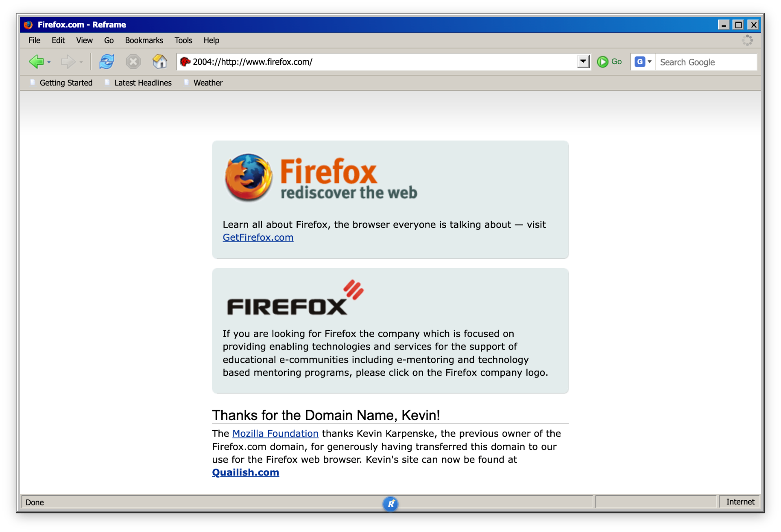Open the Latest Headlines bookmark
This screenshot has height=532, width=781.
click(x=138, y=83)
